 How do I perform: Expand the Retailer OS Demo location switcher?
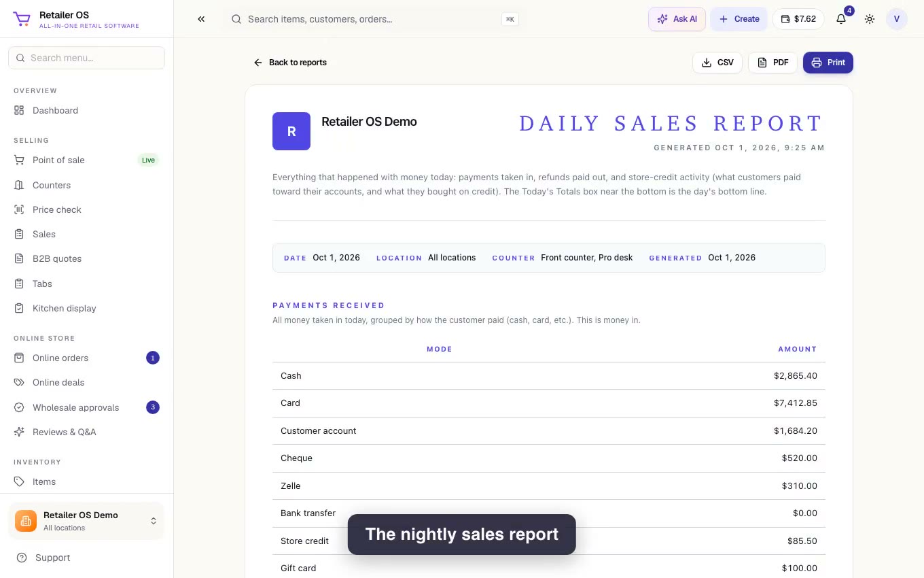coord(86,521)
